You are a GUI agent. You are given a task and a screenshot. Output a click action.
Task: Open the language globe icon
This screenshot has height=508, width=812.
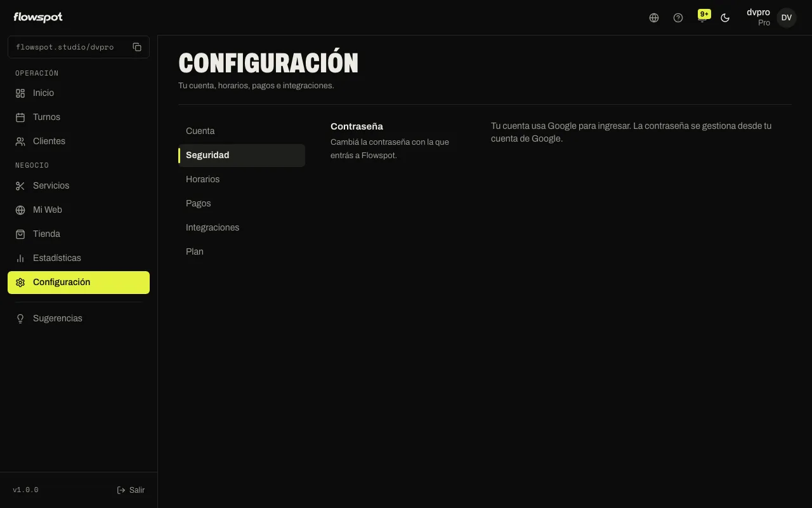(654, 18)
